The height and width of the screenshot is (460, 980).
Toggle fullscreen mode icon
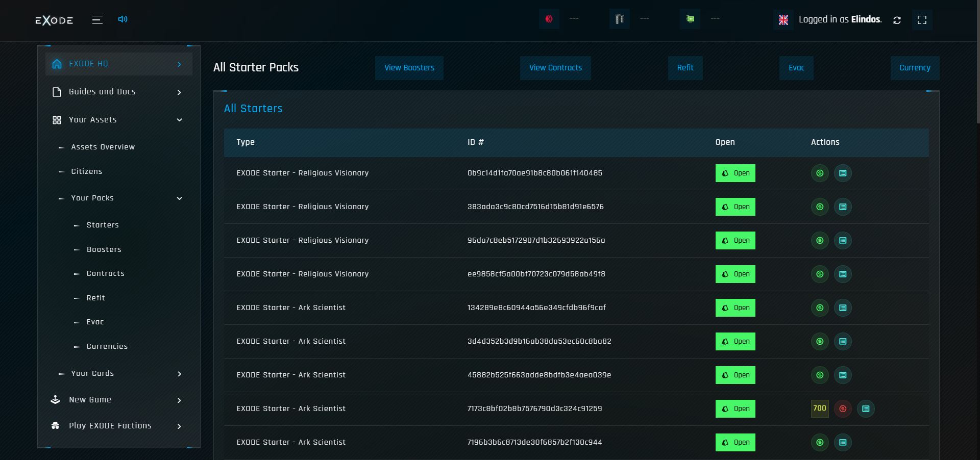tap(922, 20)
